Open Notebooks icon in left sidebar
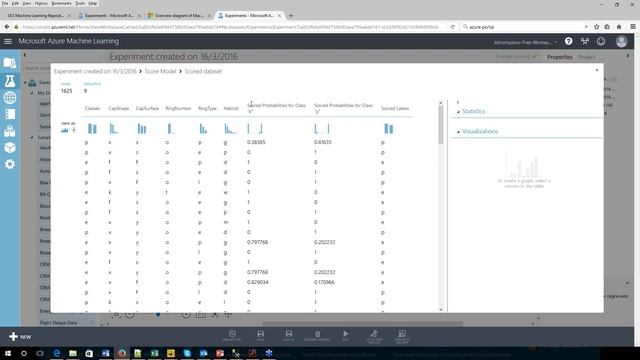The width and height of the screenshot is (640, 360). [10, 114]
